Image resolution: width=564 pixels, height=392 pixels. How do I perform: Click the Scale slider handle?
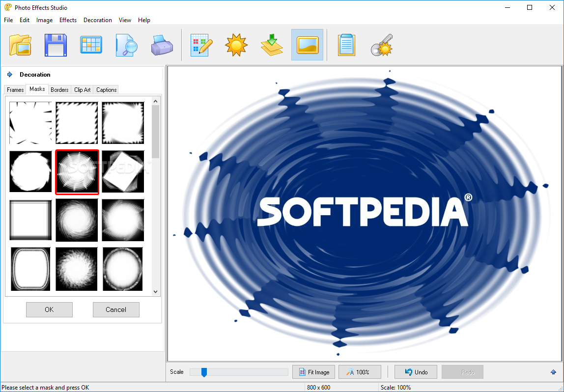(204, 372)
